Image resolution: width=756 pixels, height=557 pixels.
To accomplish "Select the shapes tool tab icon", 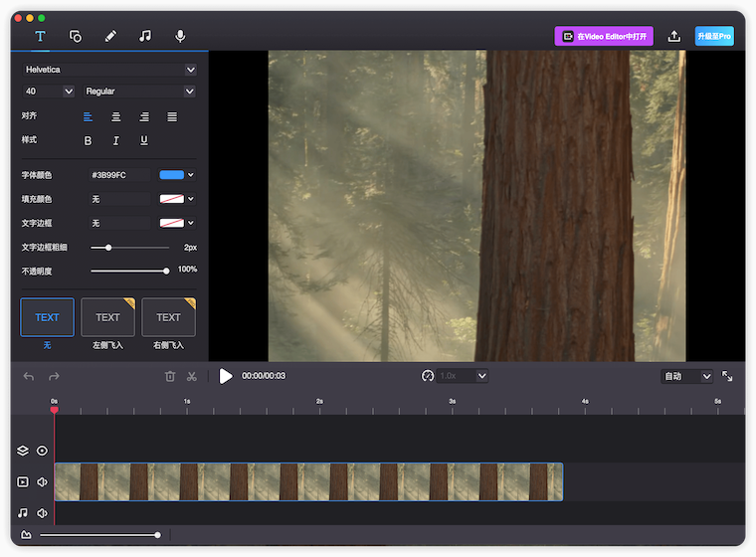I will click(x=76, y=36).
